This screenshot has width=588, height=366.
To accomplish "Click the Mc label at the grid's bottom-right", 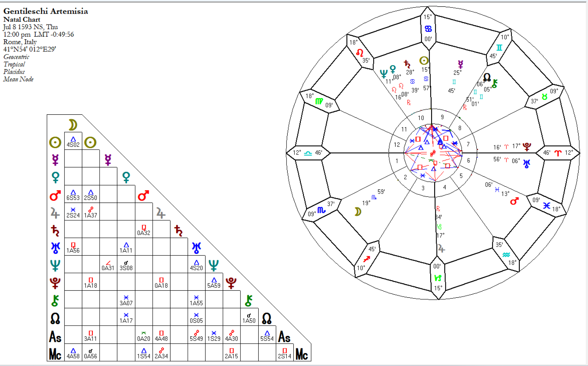I will point(302,354).
